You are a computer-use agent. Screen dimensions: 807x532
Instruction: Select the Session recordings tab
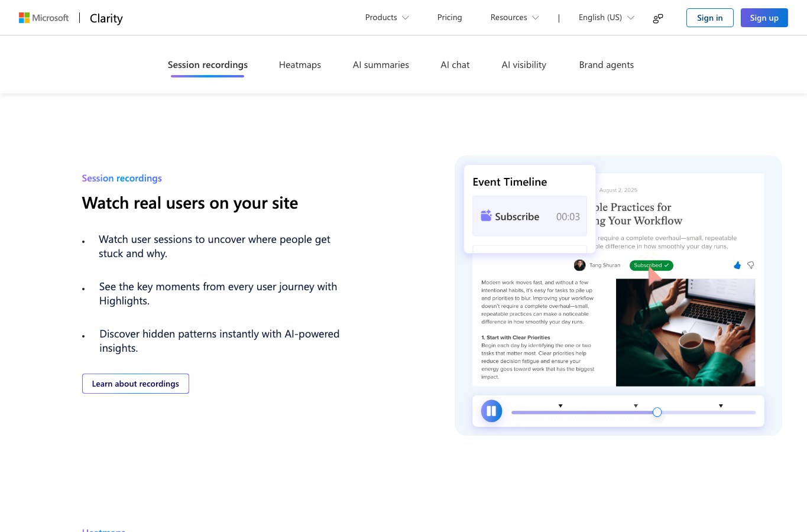(x=208, y=65)
